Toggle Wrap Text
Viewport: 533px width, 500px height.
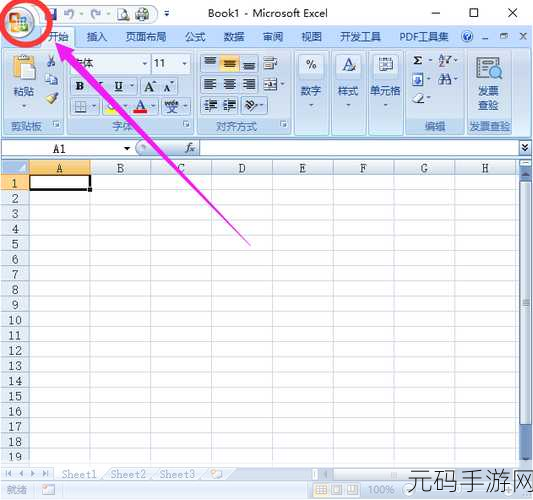click(x=271, y=63)
